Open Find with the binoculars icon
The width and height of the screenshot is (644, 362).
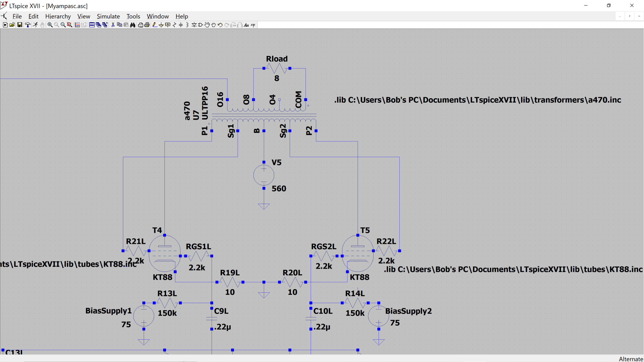tap(132, 25)
